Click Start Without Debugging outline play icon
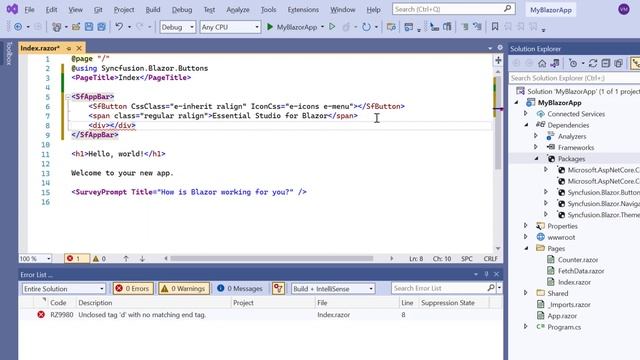Image resolution: width=640 pixels, height=360 pixels. (x=332, y=27)
